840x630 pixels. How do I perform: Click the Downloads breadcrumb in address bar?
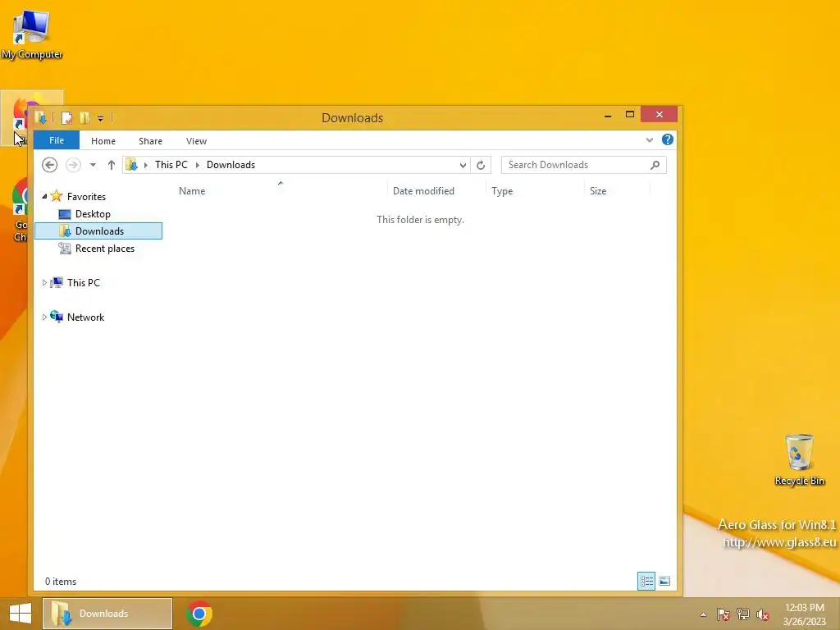(x=231, y=164)
